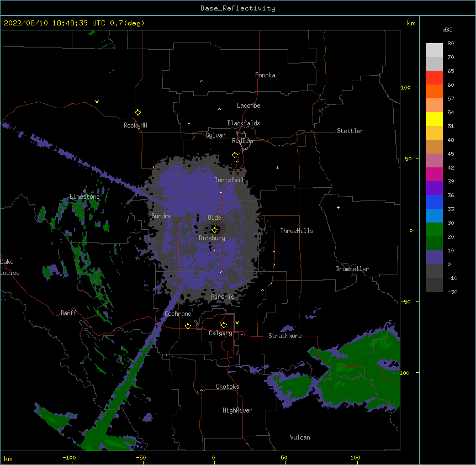Click the asterisk marker east of Innisfail
Screen dimensions: 476x465
(277, 167)
